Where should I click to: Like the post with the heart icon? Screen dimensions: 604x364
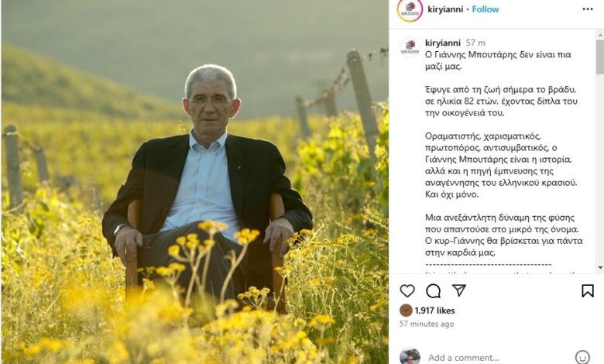pos(407,291)
